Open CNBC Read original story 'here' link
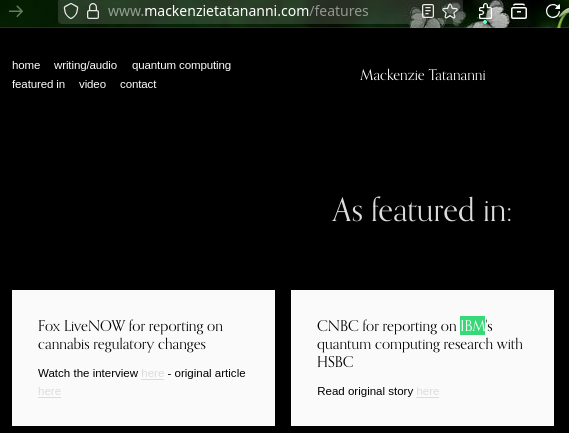Screen dimensions: 569x433 click(427, 391)
